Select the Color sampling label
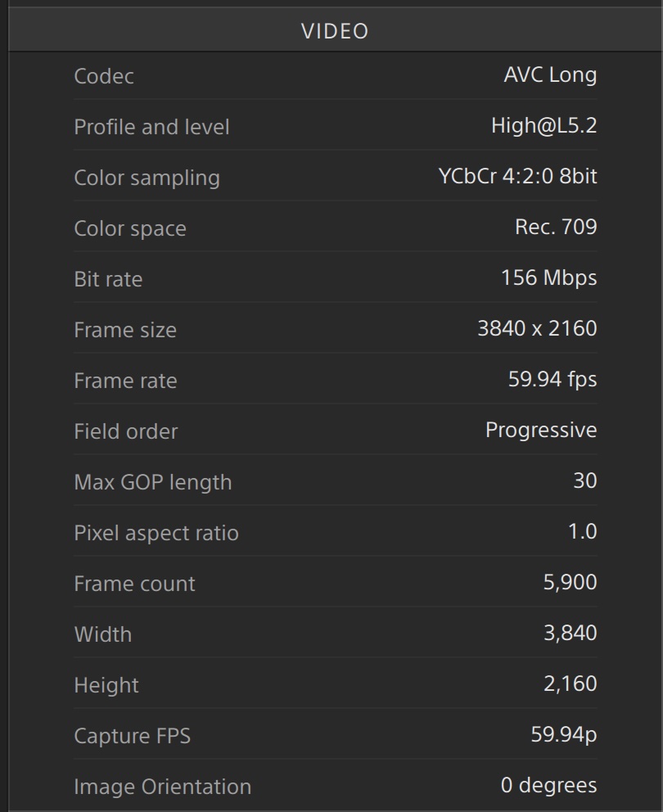This screenshot has width=663, height=812. 147,178
